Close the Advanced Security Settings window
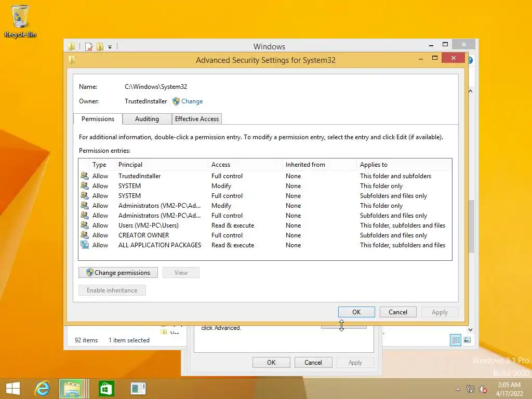This screenshot has height=399, width=532. click(x=453, y=58)
